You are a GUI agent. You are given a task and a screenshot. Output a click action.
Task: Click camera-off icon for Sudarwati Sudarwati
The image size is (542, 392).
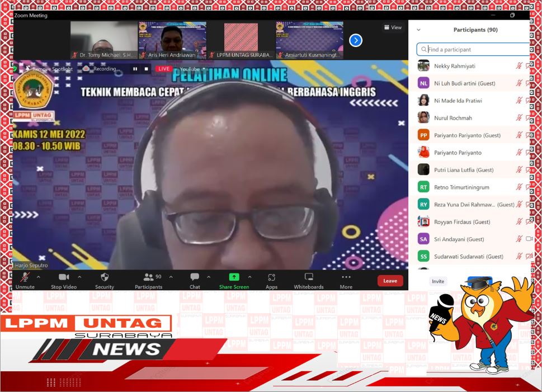pyautogui.click(x=529, y=256)
